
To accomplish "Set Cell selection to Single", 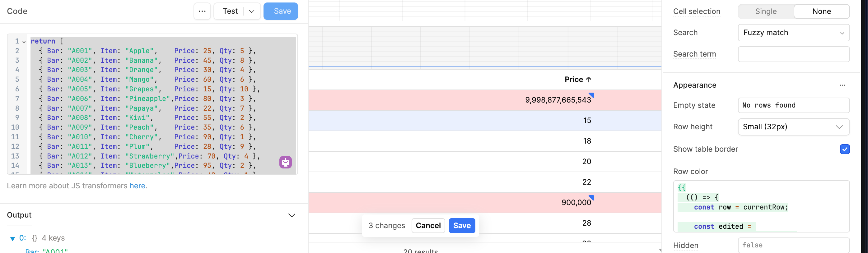I will pos(766,11).
